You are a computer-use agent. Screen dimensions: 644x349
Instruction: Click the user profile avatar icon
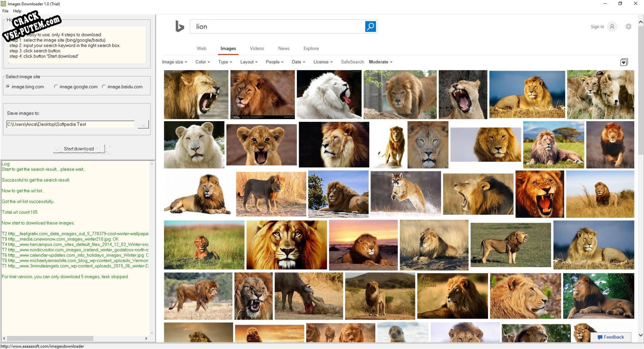pos(612,26)
